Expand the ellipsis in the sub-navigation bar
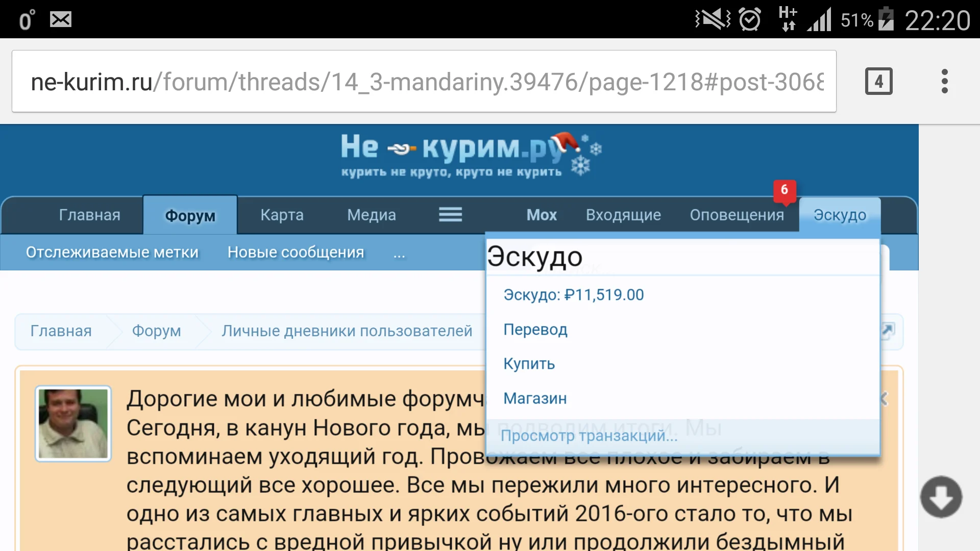Image resolution: width=980 pixels, height=551 pixels. pos(399,253)
